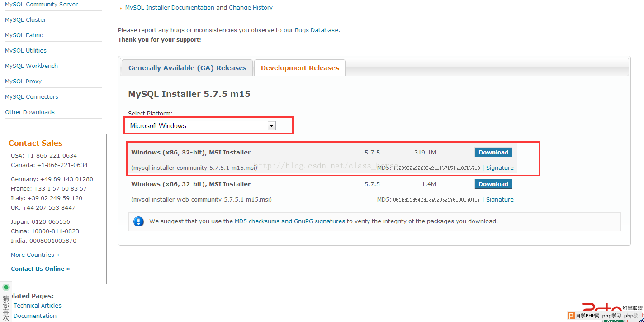644x322 pixels.
Task: Click version "5.7.5" in the 319.1M row
Action: click(372, 153)
